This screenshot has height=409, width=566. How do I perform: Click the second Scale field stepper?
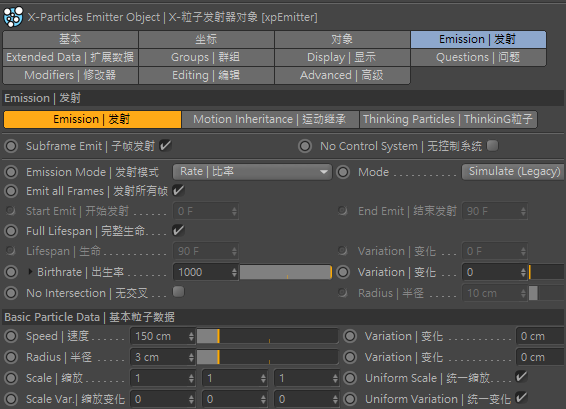tap(264, 378)
